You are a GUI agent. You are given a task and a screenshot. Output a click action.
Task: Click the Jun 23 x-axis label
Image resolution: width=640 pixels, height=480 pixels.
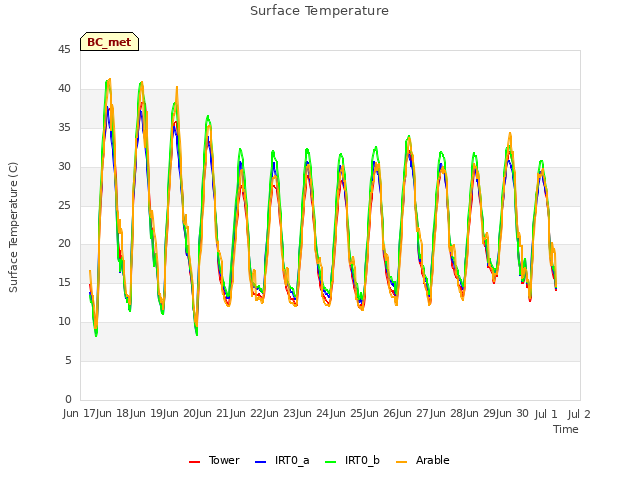click(x=280, y=413)
